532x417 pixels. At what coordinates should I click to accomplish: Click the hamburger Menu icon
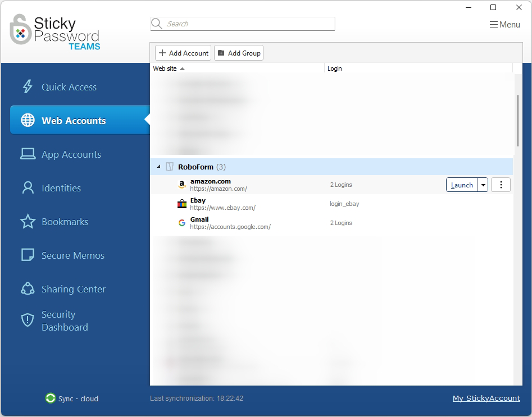tap(494, 24)
